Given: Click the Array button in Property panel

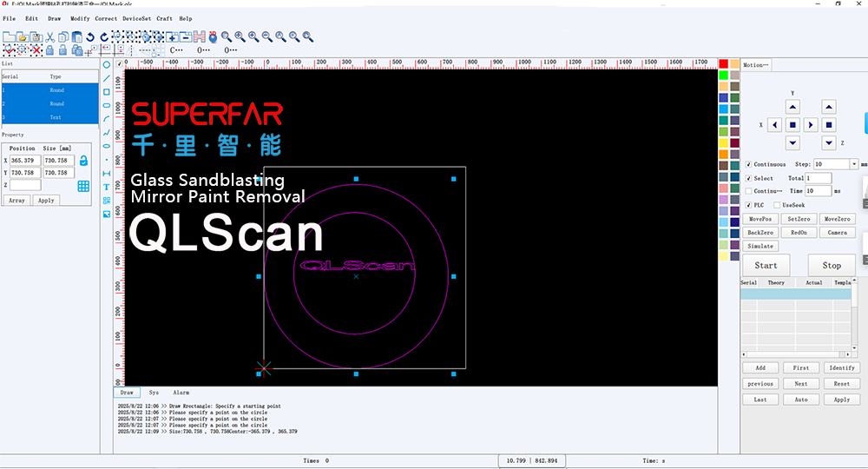Looking at the screenshot, I should click(x=16, y=201).
